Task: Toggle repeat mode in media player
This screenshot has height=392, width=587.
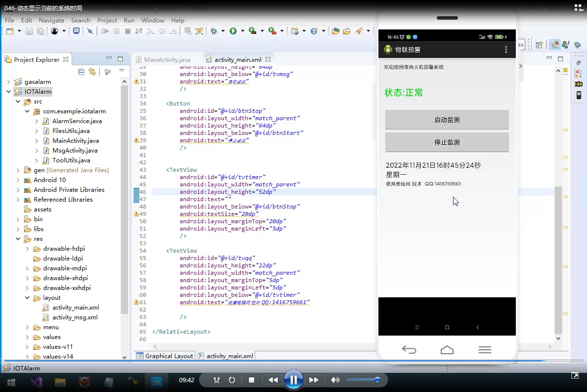Action: click(x=232, y=380)
